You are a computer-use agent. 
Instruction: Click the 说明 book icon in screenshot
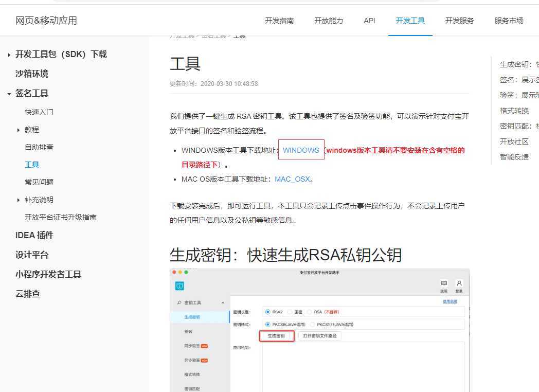tap(444, 283)
